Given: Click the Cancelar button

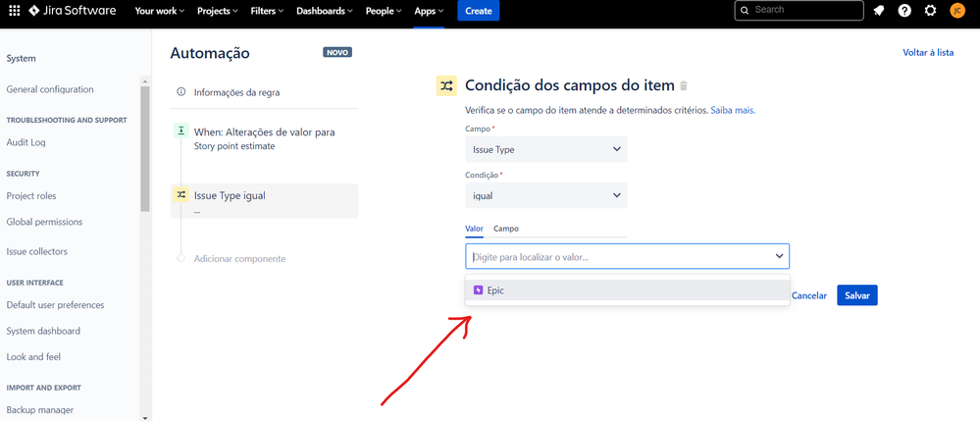Looking at the screenshot, I should pos(809,295).
